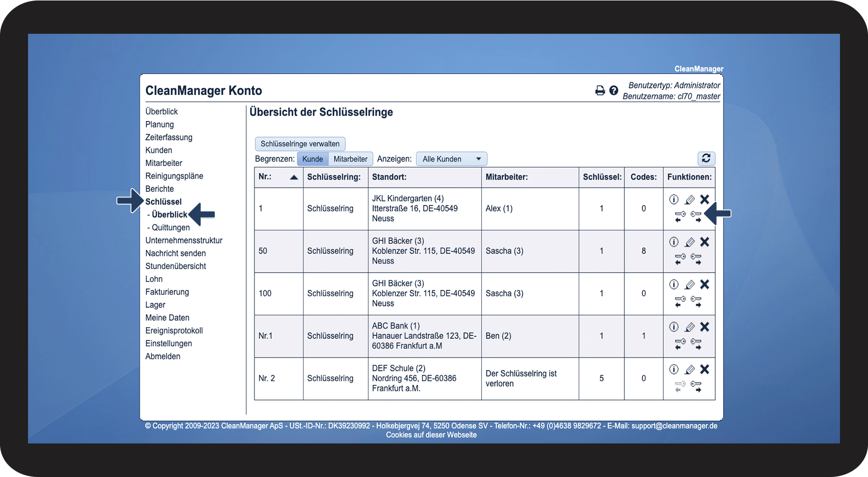Show info for the JKL Kindergarten key ring

(x=674, y=199)
